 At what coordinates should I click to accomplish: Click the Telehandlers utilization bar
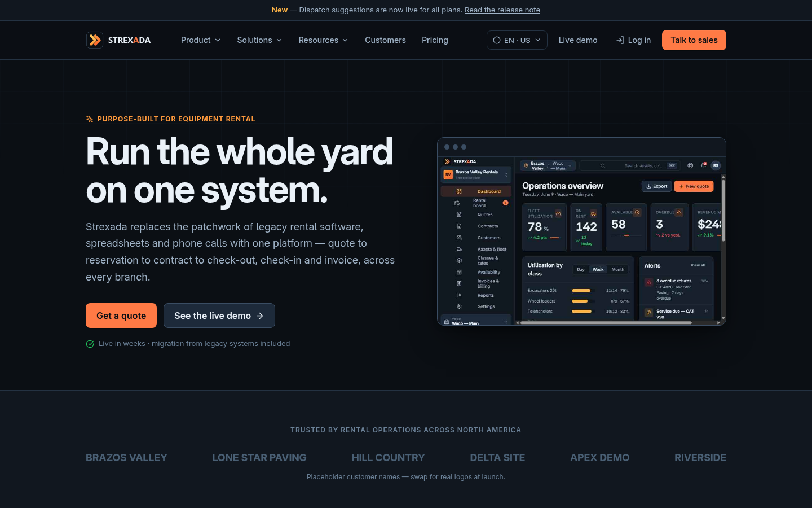583,312
